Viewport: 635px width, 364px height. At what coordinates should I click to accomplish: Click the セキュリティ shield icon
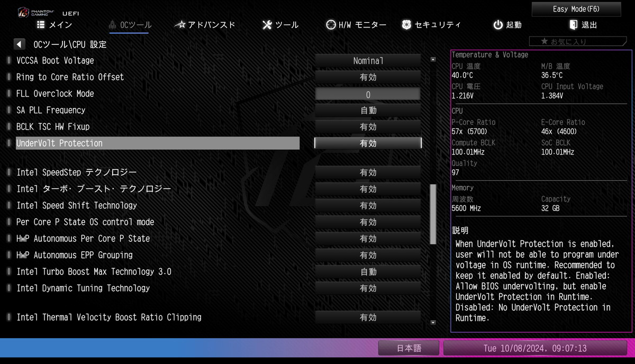tap(406, 25)
